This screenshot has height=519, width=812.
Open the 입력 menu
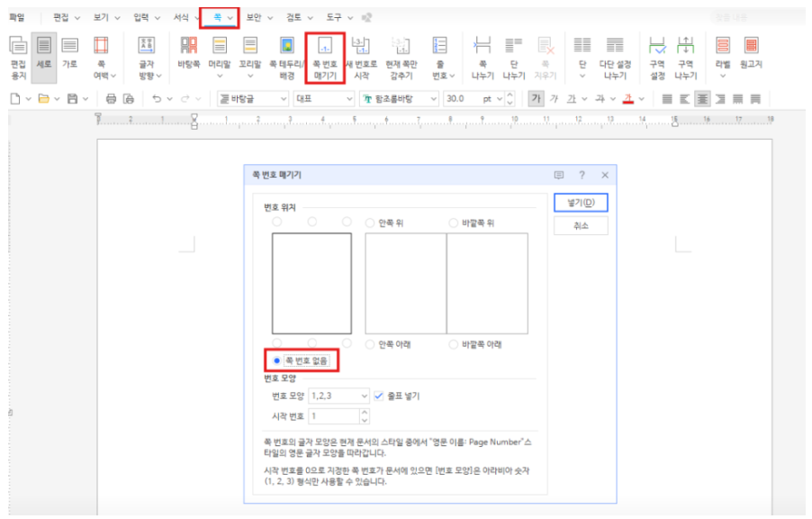146,17
